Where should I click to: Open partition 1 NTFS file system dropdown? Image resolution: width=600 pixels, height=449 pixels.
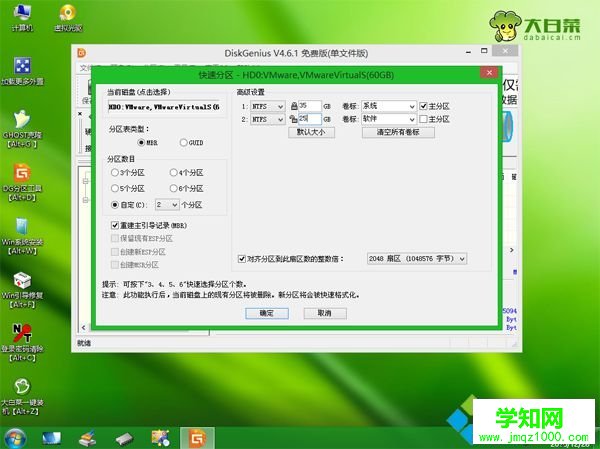267,106
